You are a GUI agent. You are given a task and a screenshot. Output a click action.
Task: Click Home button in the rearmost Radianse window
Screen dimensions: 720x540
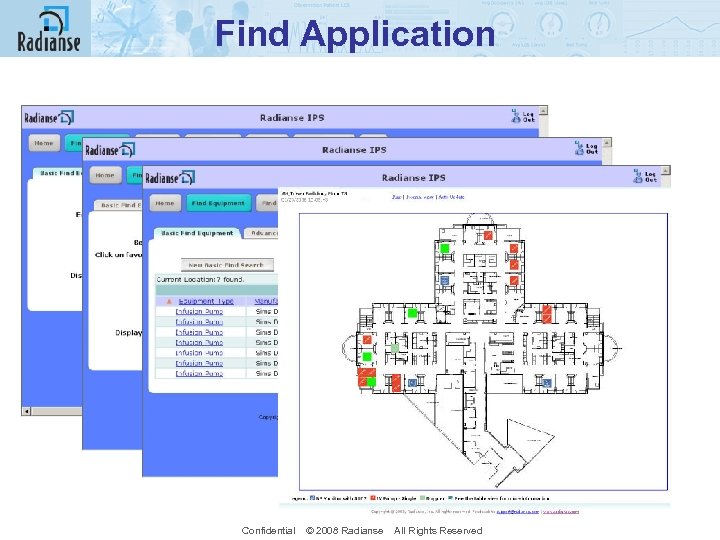point(44,143)
